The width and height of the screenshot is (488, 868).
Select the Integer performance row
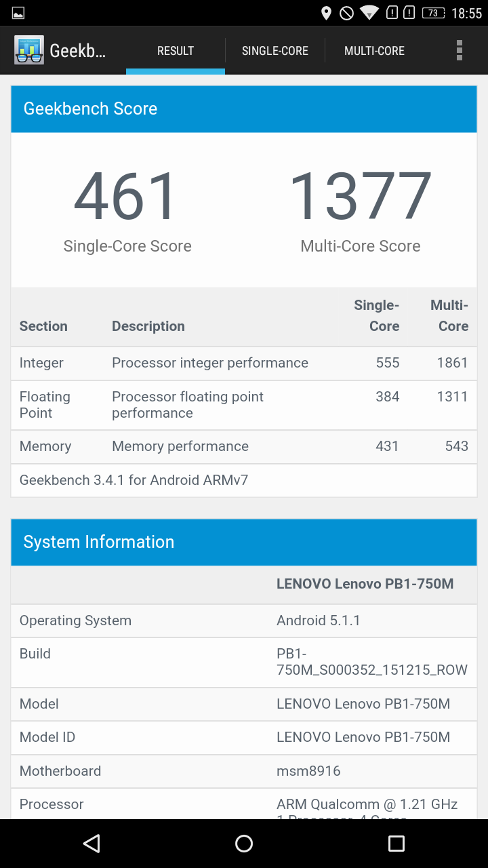244,363
